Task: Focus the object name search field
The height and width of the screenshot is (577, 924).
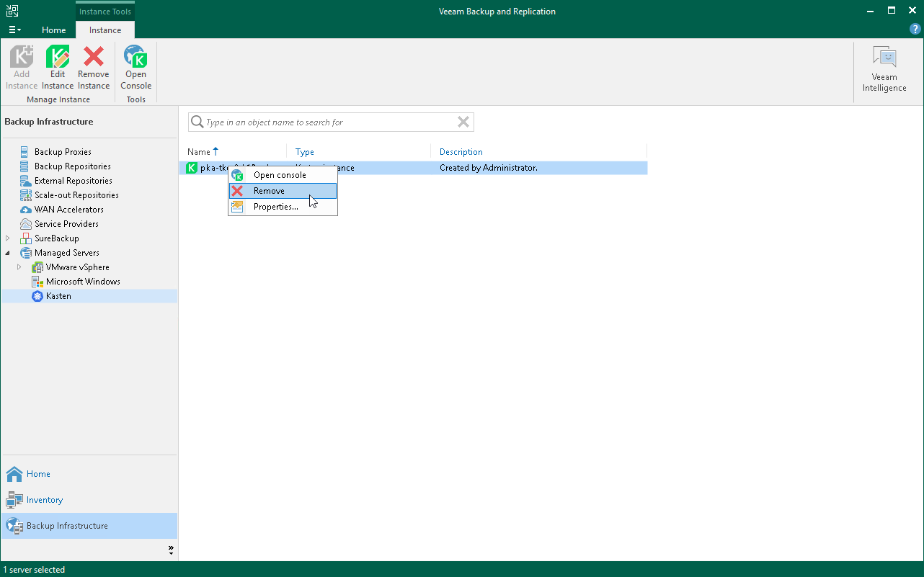Action: 331,122
